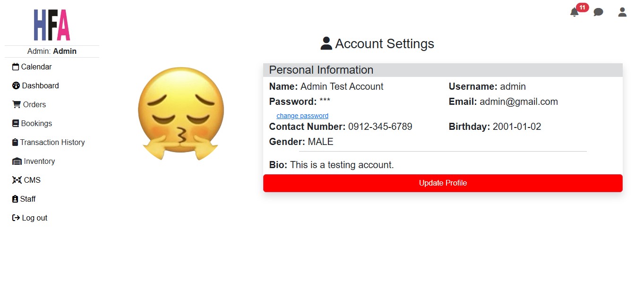Go to Transaction History page
The height and width of the screenshot is (306, 644).
(49, 142)
